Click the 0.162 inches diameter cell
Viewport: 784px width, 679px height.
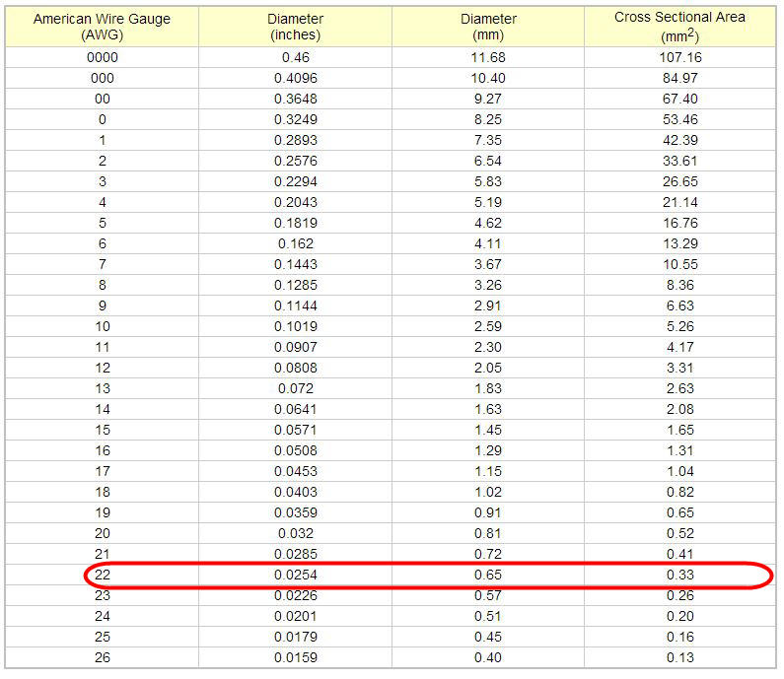coord(296,243)
